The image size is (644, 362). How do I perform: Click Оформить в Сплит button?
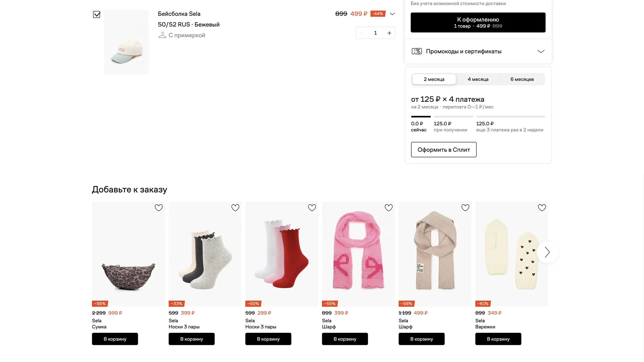click(x=444, y=150)
